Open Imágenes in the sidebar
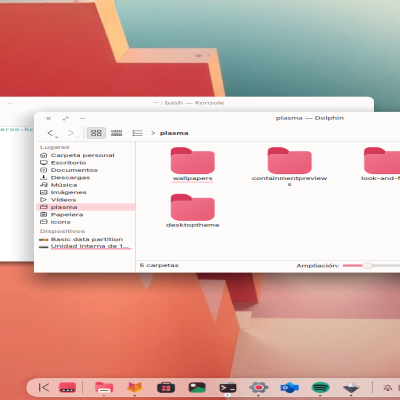This screenshot has width=400, height=400. click(x=85, y=192)
